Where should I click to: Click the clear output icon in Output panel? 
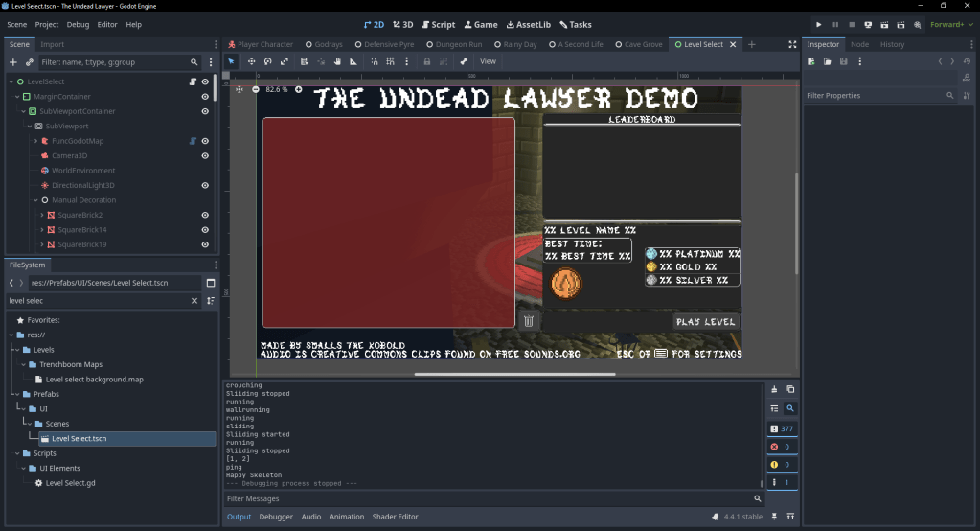click(774, 389)
